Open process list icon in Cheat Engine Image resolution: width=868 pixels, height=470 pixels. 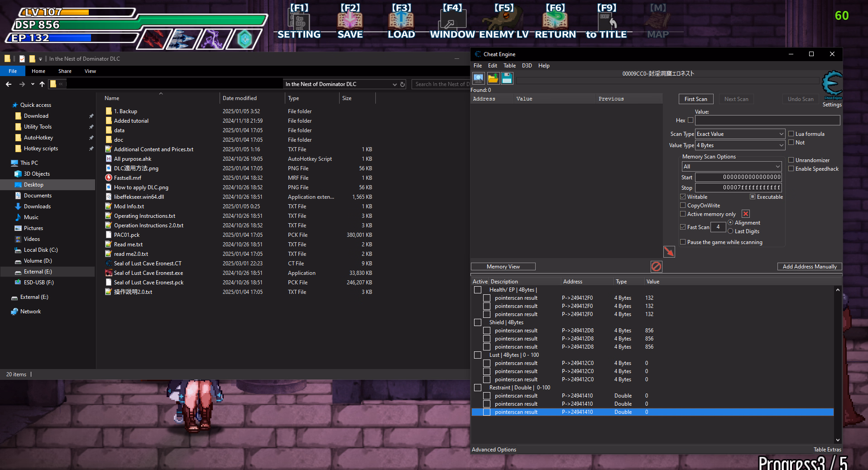pos(479,78)
